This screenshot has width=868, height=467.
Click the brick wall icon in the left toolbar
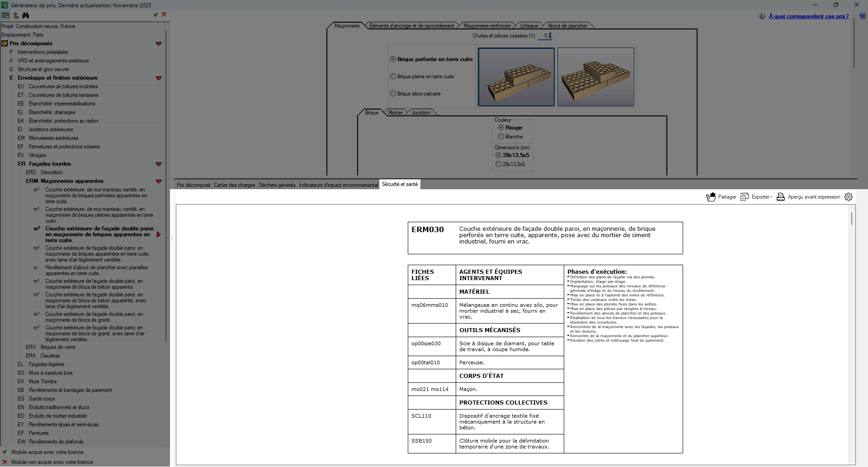pyautogui.click(x=5, y=15)
